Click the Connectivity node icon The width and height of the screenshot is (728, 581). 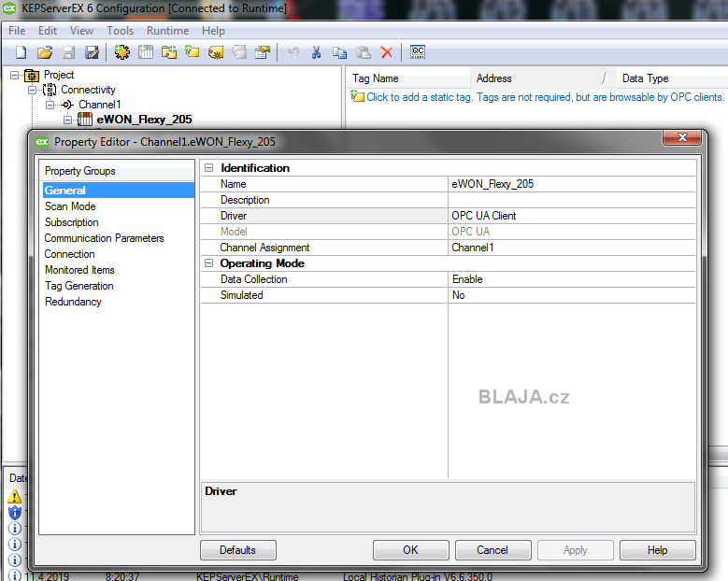pos(50,90)
